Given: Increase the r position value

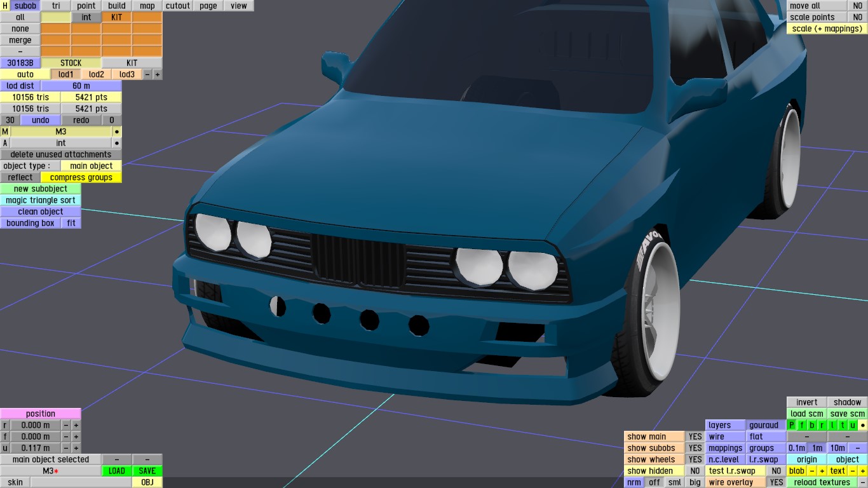Looking at the screenshot, I should coord(76,425).
